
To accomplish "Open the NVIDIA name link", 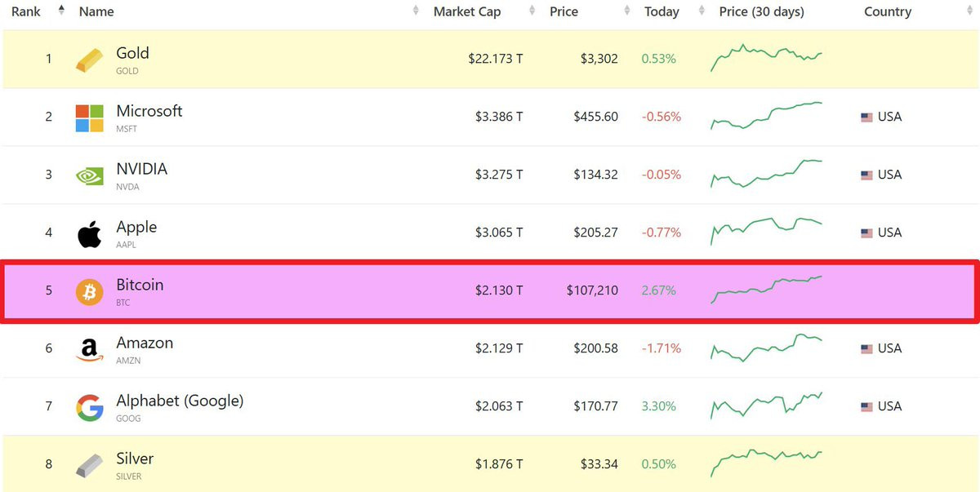I will [x=141, y=169].
